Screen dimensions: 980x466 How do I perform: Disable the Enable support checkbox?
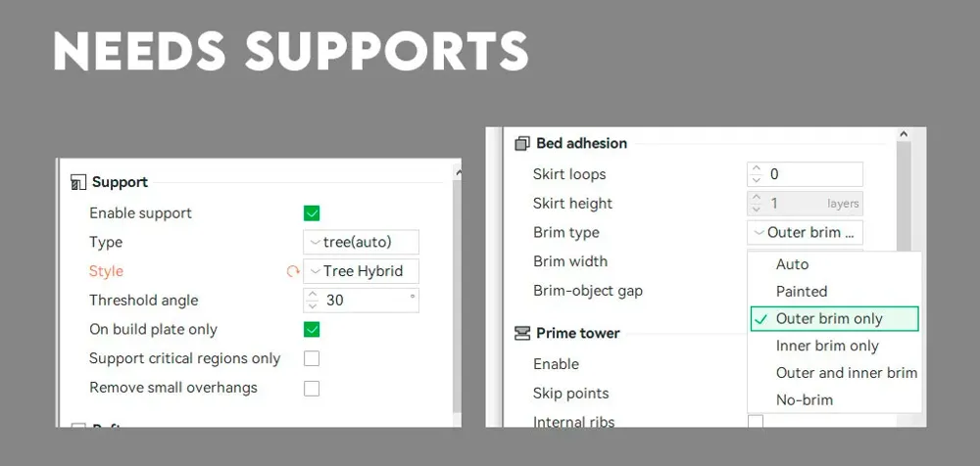click(312, 213)
